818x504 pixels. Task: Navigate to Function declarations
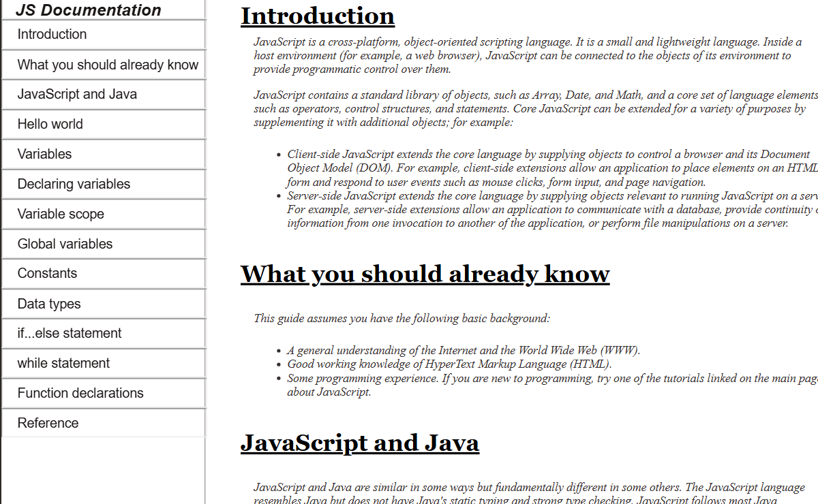[79, 393]
